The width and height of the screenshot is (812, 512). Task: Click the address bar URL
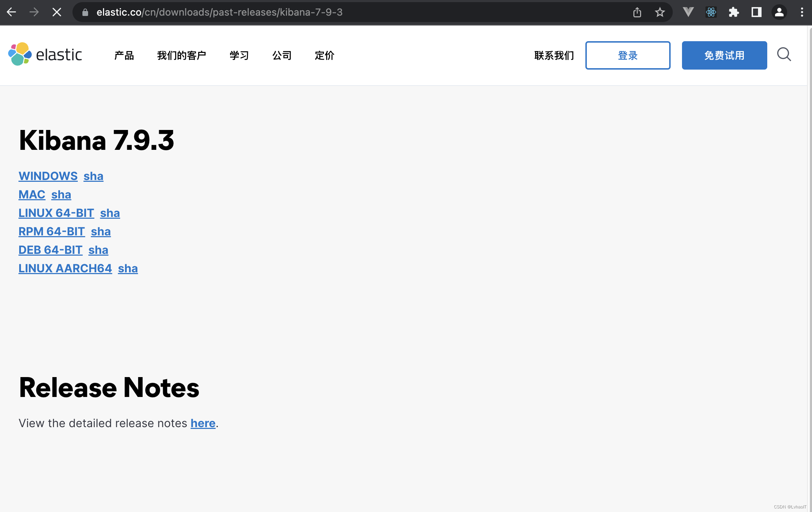coord(219,12)
